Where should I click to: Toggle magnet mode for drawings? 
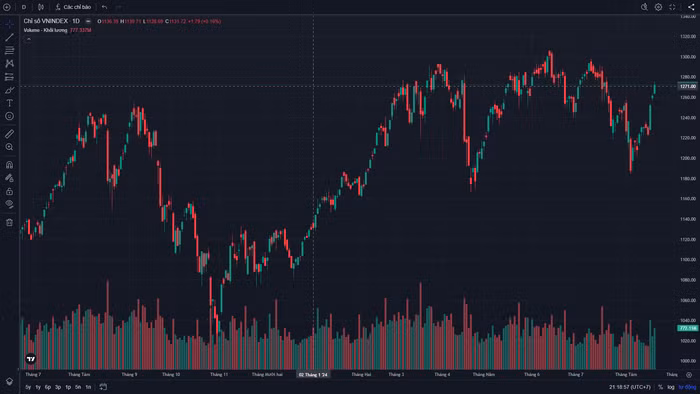point(9,165)
